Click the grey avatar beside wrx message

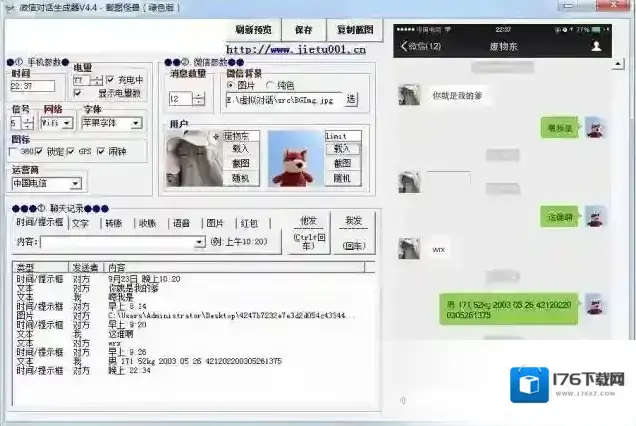(409, 248)
